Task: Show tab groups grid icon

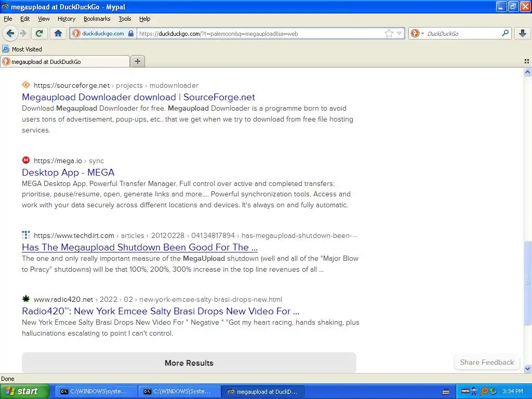Action: pos(527,61)
